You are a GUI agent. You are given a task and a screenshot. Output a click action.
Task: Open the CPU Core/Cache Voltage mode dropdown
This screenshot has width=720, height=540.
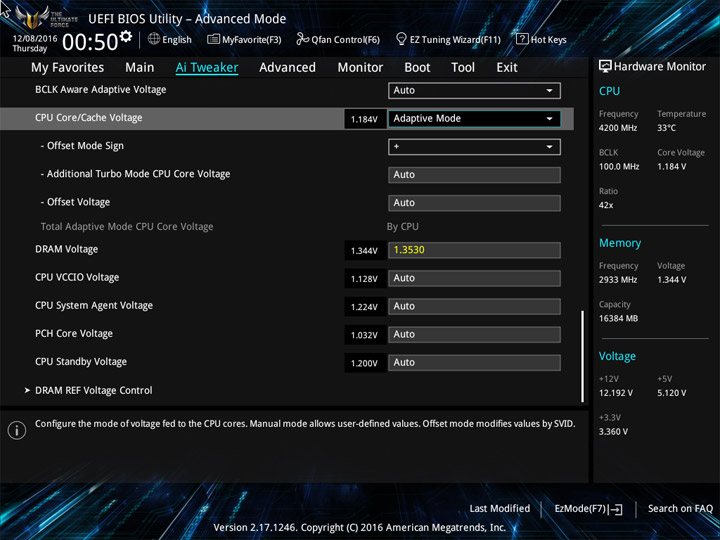[474, 118]
